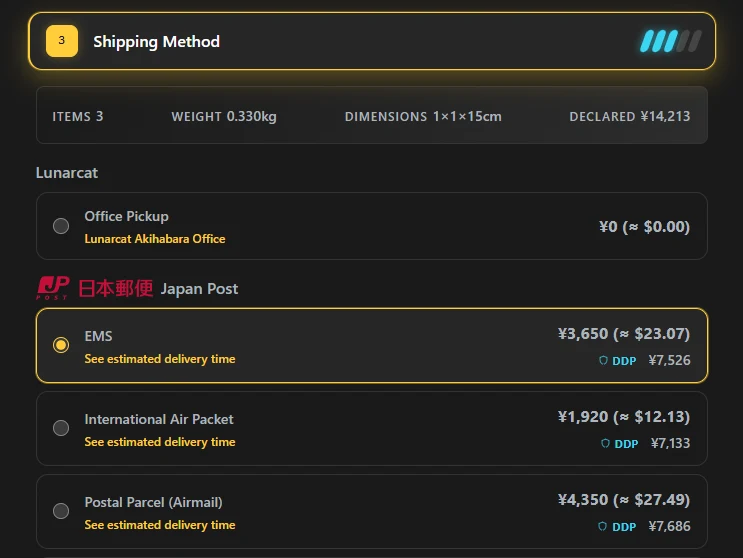Click the DDP amount ¥7,133
This screenshot has width=743, height=558.
670,443
